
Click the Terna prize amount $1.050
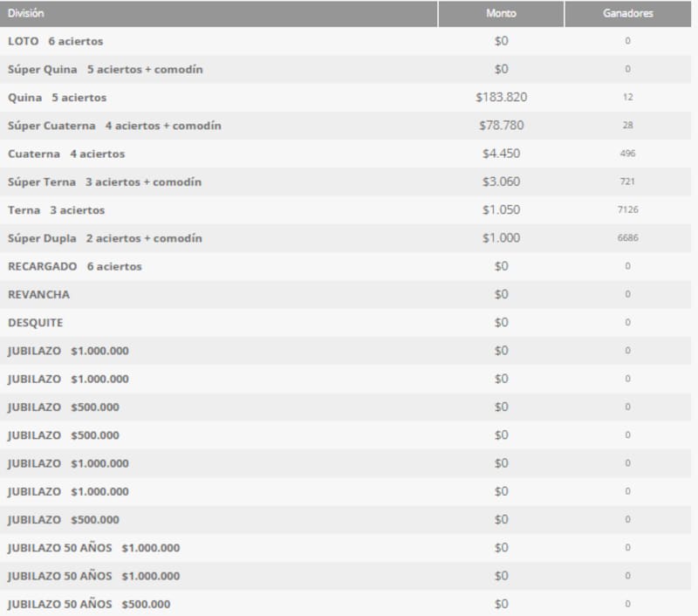pos(501,210)
